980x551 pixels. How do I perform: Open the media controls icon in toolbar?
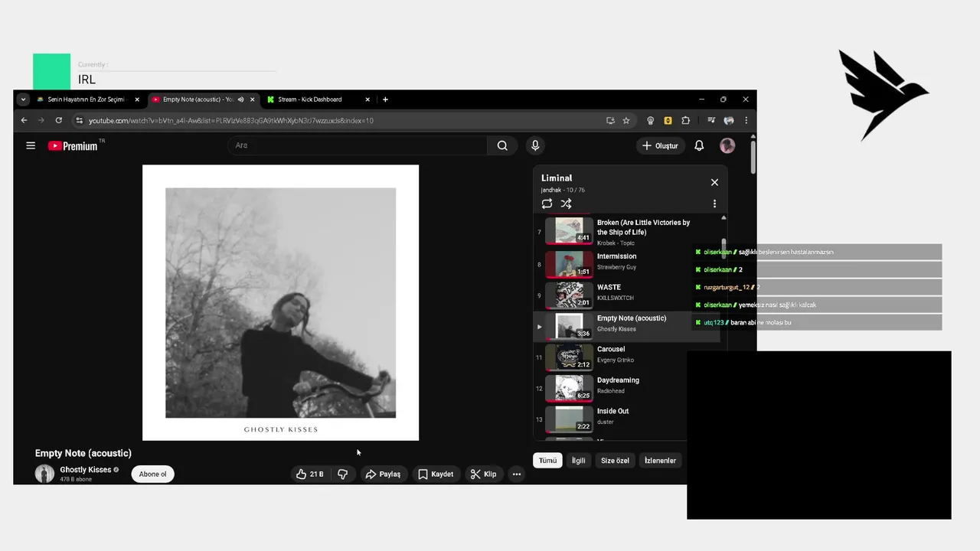[x=711, y=120]
